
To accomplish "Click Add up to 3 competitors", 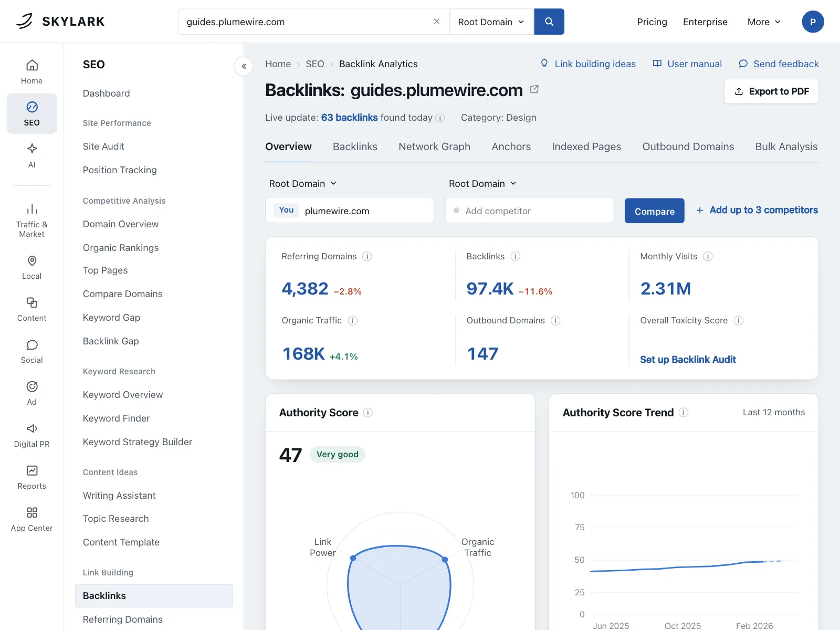I will pyautogui.click(x=757, y=210).
